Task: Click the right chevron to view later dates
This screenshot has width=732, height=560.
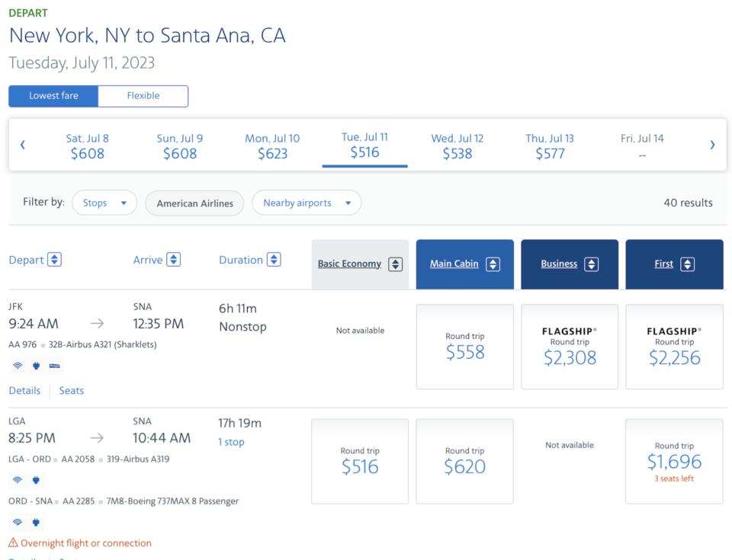Action: pyautogui.click(x=712, y=144)
